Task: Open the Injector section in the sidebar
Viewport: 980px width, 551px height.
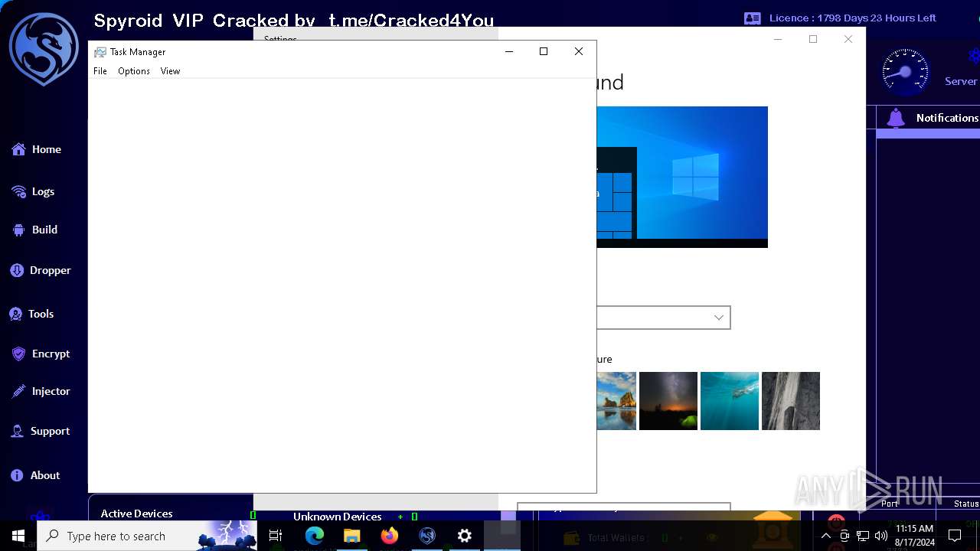Action: coord(41,391)
